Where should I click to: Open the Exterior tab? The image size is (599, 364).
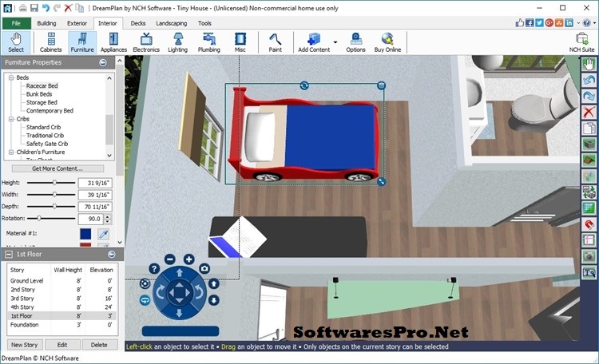click(x=77, y=23)
